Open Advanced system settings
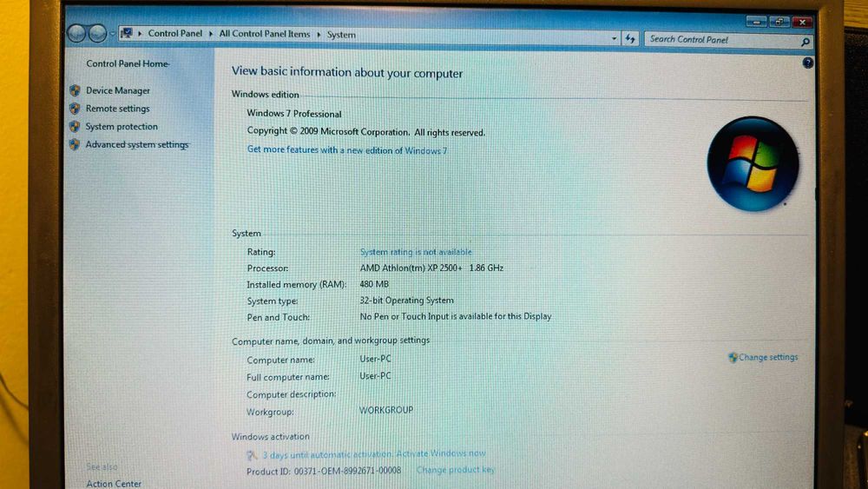The height and width of the screenshot is (489, 868). (137, 144)
